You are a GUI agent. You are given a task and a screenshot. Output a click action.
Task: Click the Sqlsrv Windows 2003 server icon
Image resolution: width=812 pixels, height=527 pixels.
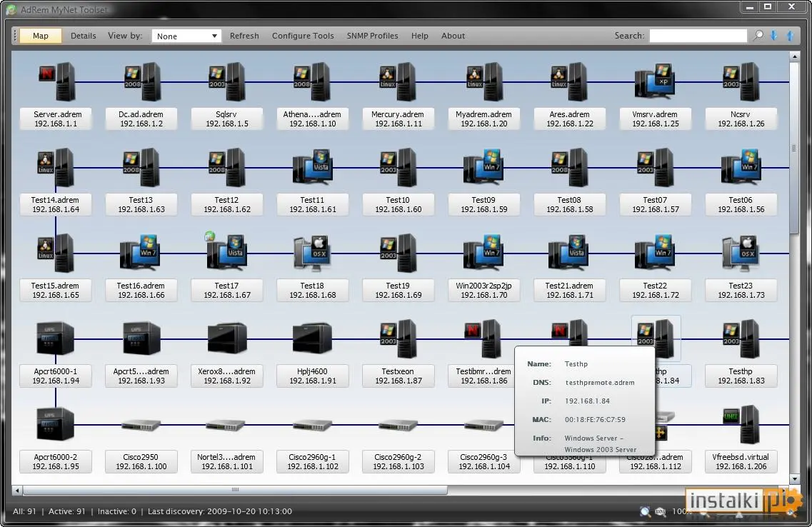227,81
